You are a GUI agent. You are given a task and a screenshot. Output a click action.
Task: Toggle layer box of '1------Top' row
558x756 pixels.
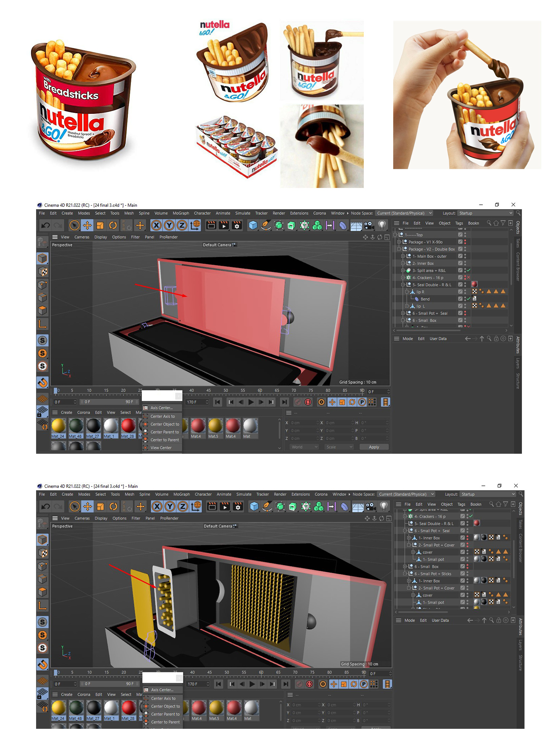pos(460,235)
